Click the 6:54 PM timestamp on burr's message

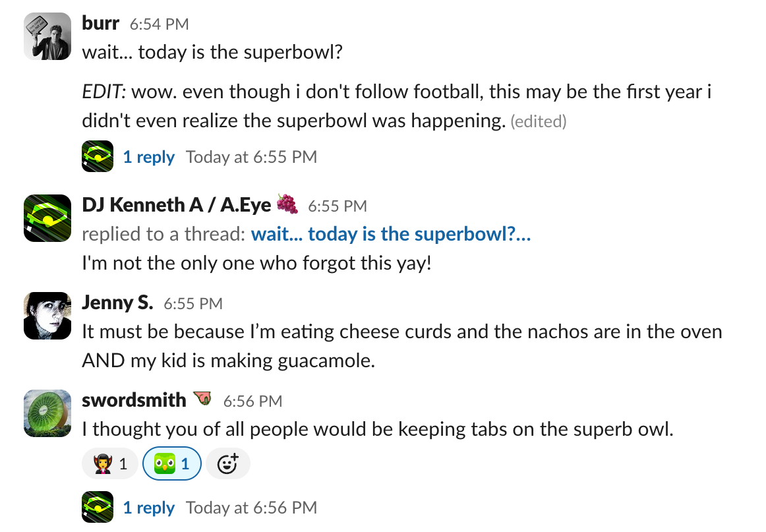tap(159, 24)
